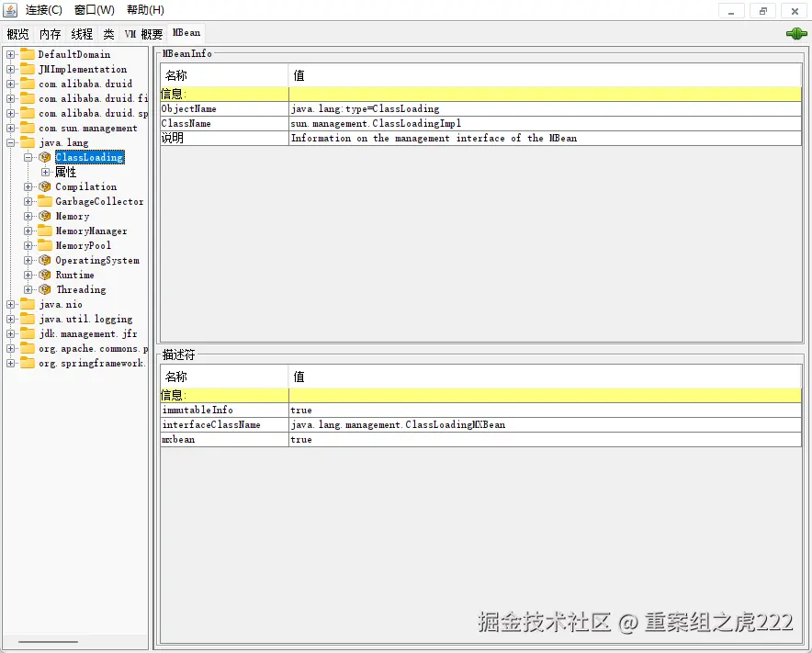Image resolution: width=812 pixels, height=653 pixels.
Task: Select the com.alibaba.druid tree item
Action: click(x=85, y=84)
